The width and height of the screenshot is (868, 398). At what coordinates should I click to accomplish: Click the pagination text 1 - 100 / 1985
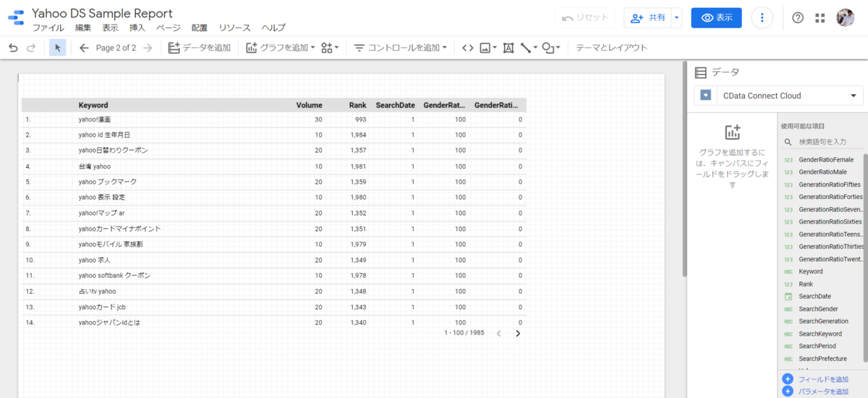pos(464,333)
